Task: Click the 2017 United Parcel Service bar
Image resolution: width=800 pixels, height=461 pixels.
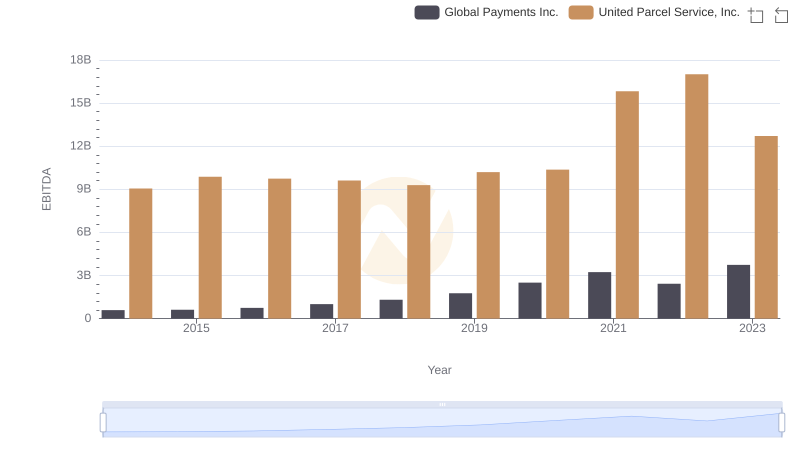Action: [x=349, y=249]
